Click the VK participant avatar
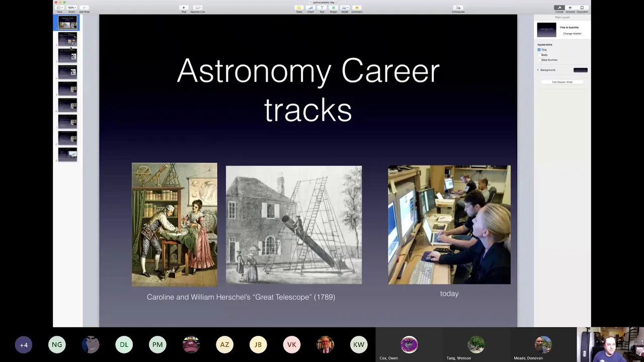The height and width of the screenshot is (362, 644). click(x=291, y=345)
